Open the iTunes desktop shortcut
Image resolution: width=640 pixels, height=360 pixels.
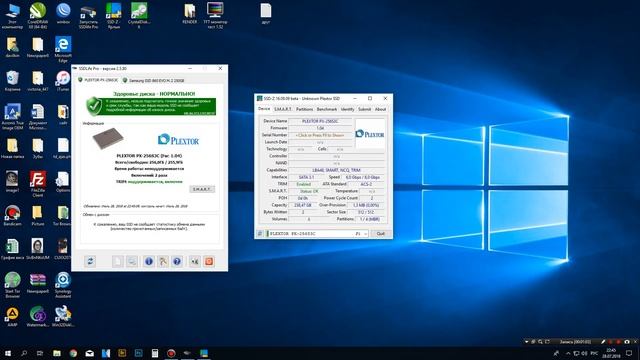coord(63,81)
